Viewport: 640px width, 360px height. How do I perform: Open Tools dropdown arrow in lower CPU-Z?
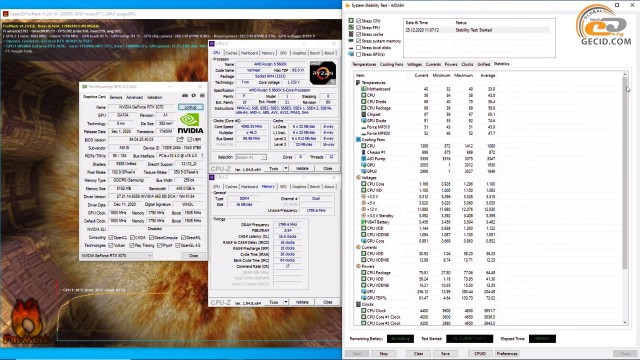click(x=286, y=302)
